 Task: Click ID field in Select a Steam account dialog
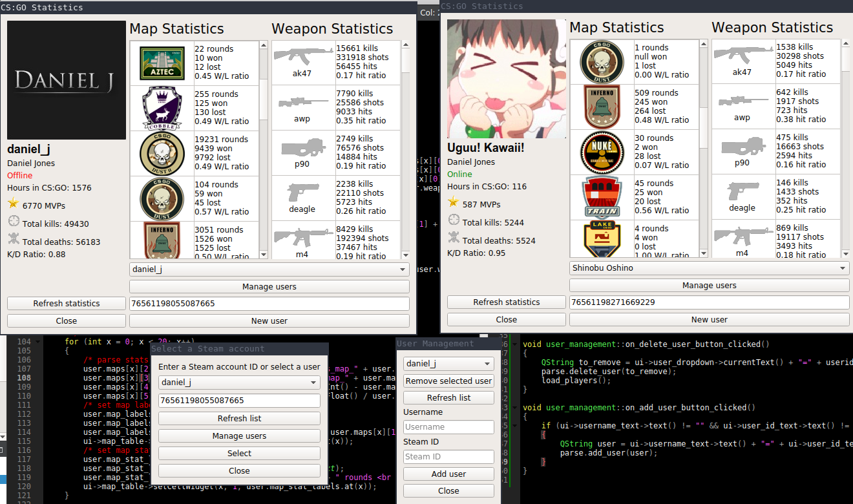pyautogui.click(x=239, y=401)
